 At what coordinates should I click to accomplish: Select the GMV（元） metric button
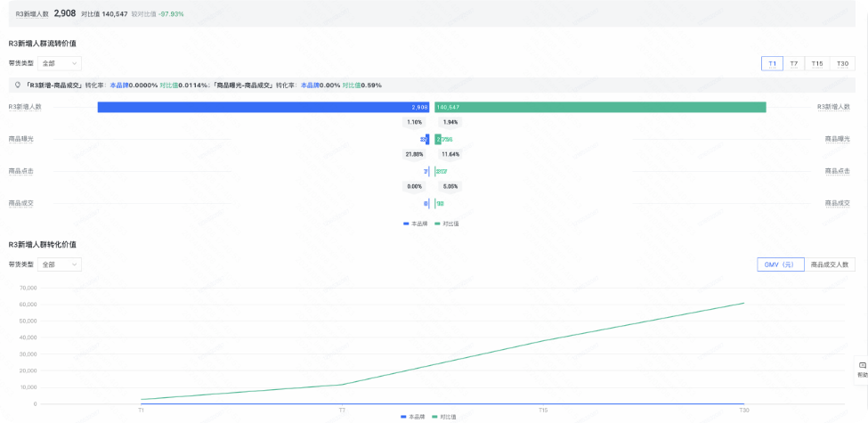780,264
